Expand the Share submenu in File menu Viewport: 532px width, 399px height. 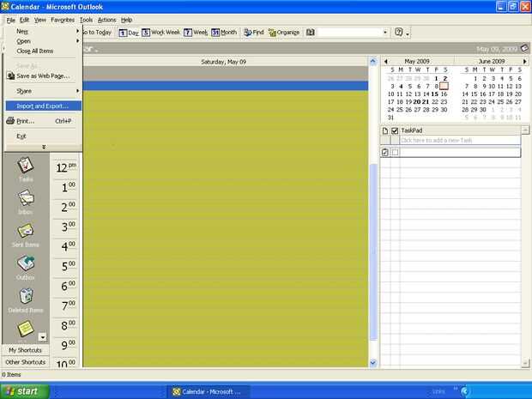[x=77, y=91]
